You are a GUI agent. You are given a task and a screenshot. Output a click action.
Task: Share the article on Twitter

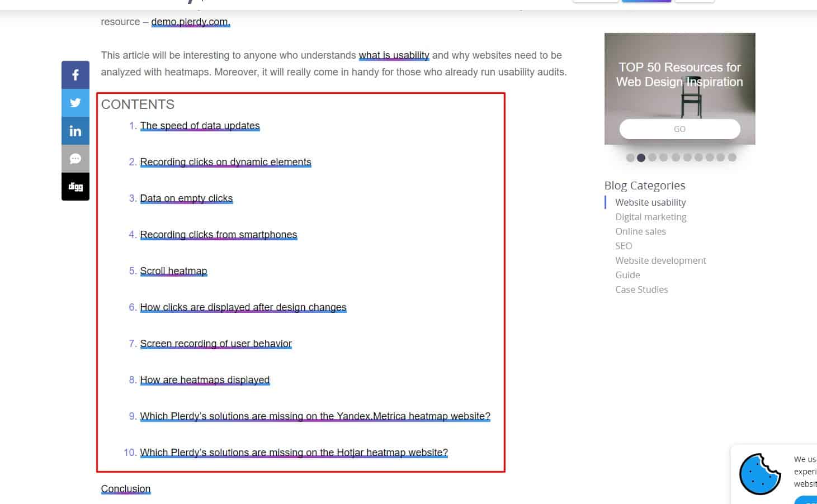pos(75,102)
